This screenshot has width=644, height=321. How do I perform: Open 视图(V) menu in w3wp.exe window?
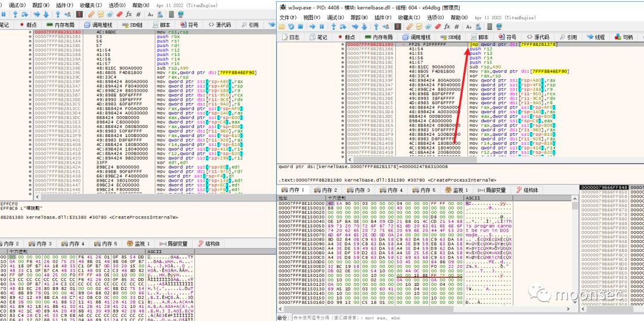[312, 18]
